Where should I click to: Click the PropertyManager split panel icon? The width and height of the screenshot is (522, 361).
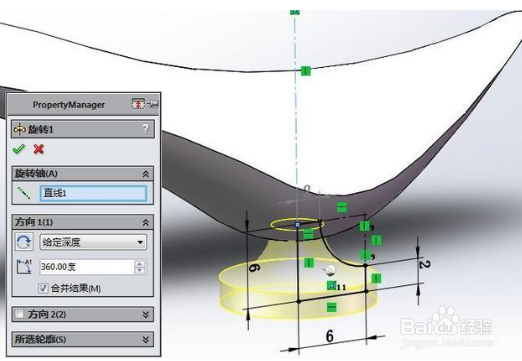(x=138, y=104)
